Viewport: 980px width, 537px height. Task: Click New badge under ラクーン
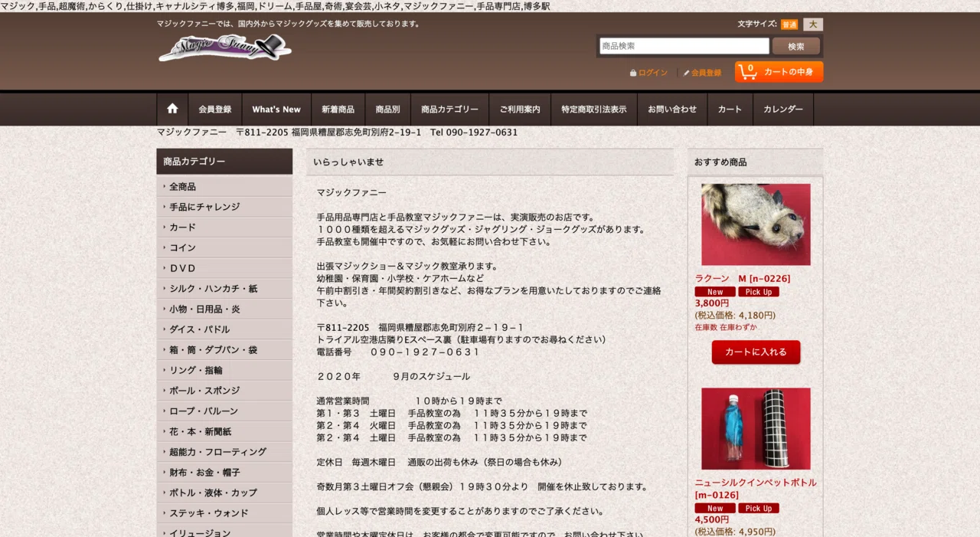click(715, 292)
